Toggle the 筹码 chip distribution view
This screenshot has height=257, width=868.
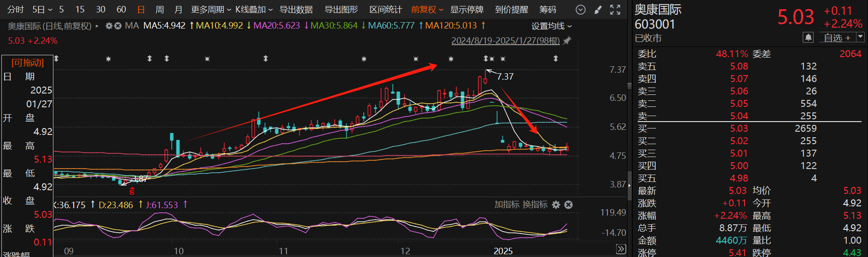click(548, 10)
